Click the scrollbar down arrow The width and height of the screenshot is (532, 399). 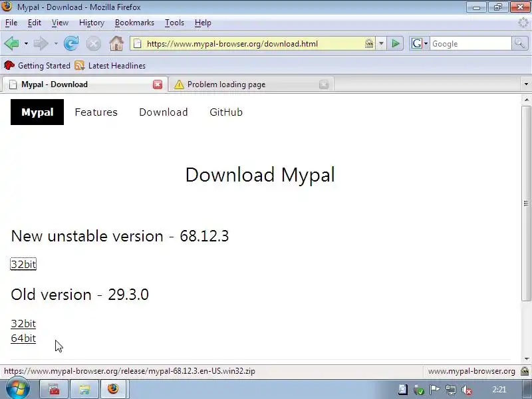526,359
